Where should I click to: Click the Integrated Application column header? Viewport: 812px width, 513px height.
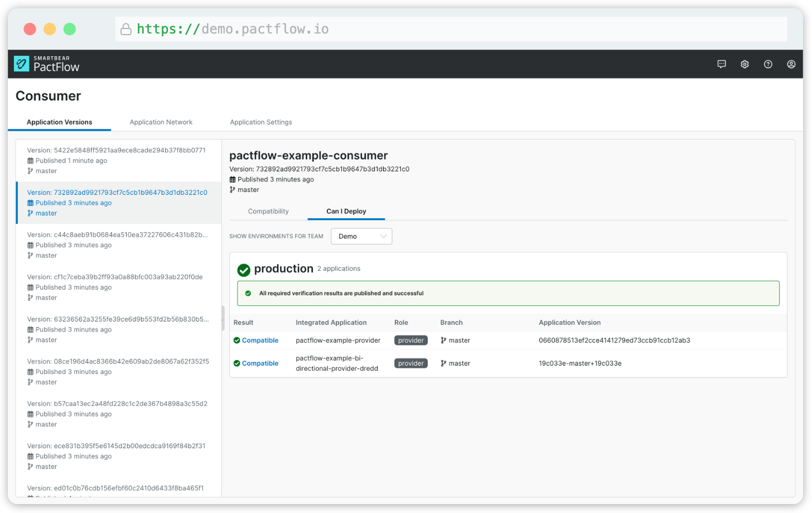click(x=331, y=323)
